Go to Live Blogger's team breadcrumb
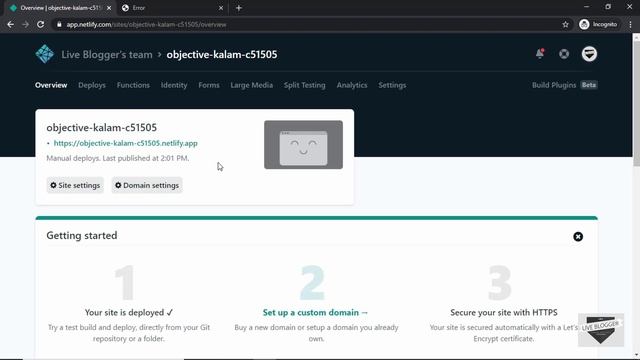640x360 pixels. [107, 54]
